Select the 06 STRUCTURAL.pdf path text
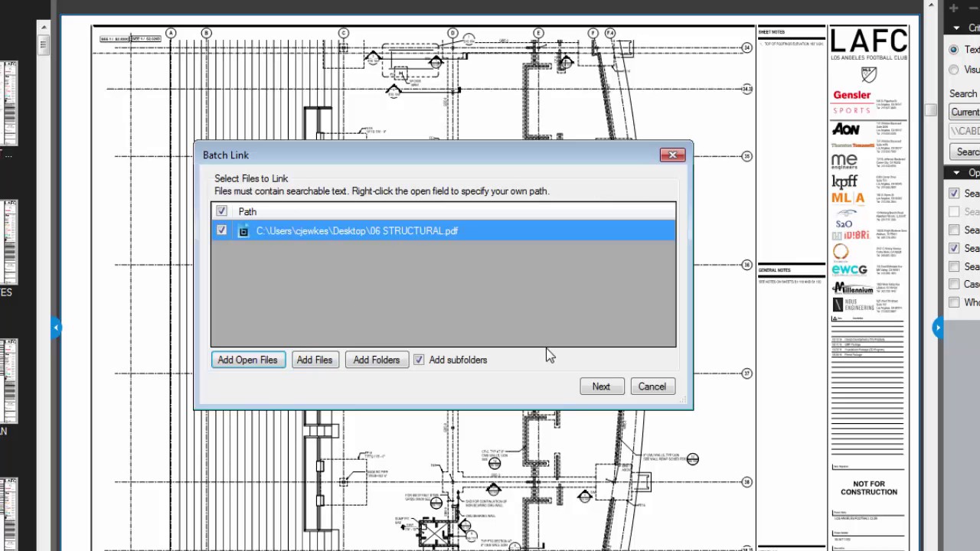The width and height of the screenshot is (980, 551). pyautogui.click(x=357, y=231)
